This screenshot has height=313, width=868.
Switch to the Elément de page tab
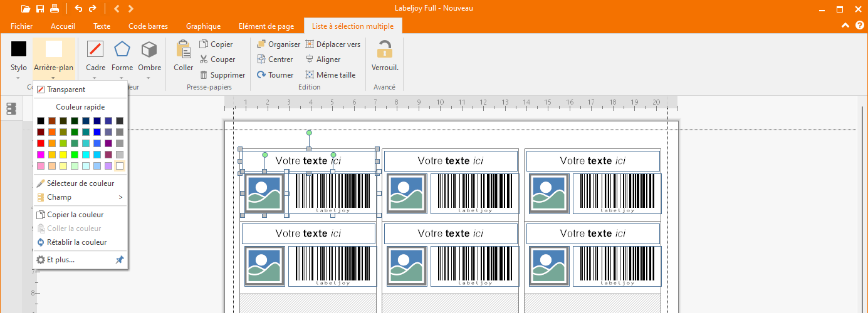[266, 26]
